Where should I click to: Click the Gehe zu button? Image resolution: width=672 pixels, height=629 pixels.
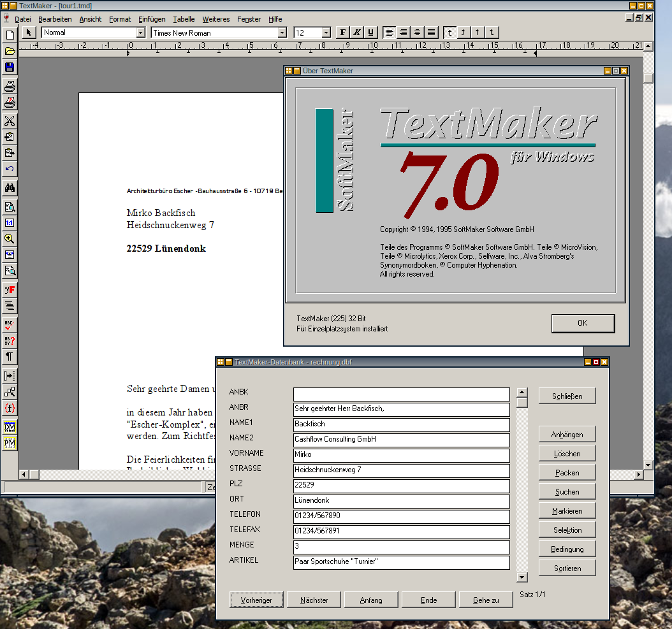tap(486, 600)
